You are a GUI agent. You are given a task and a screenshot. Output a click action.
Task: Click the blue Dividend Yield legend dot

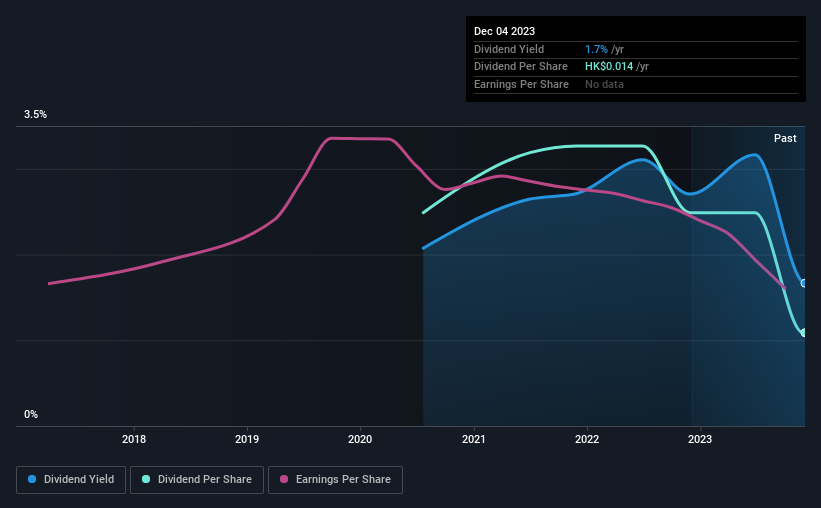(32, 479)
